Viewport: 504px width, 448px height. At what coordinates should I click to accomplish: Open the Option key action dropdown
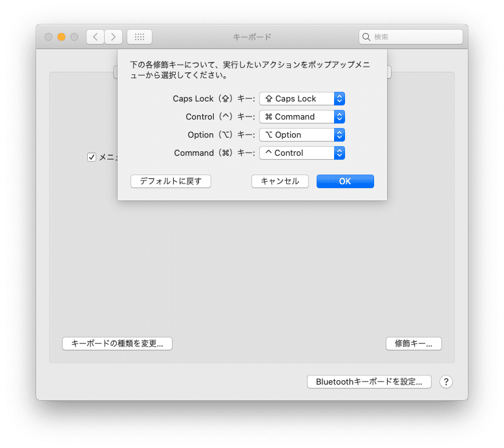[302, 134]
